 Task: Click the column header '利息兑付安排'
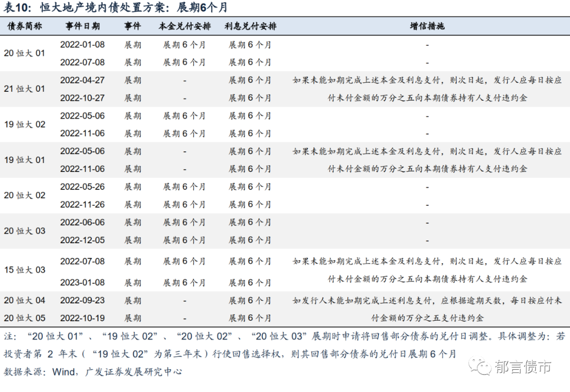pos(250,26)
